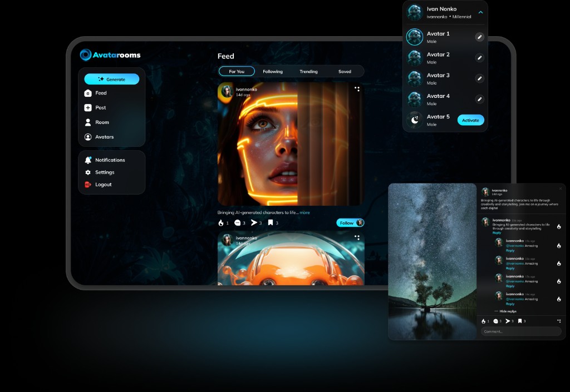Click the Comment input field
Screen dimensions: 570x392
pyautogui.click(x=518, y=331)
